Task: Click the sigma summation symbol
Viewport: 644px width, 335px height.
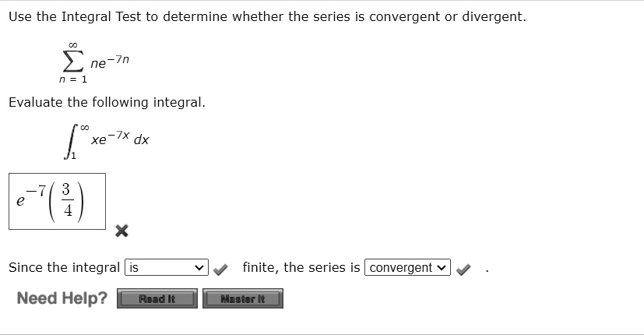Action: 73,61
